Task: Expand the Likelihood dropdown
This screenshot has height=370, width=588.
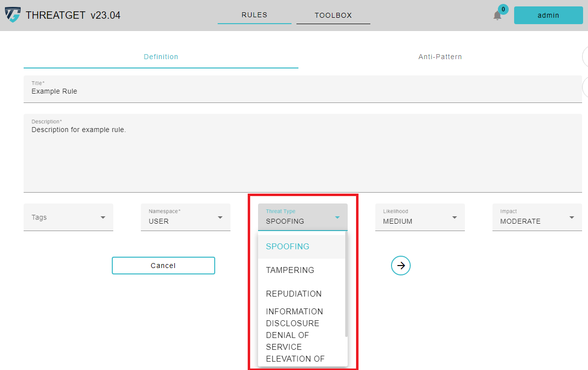Action: click(x=420, y=217)
